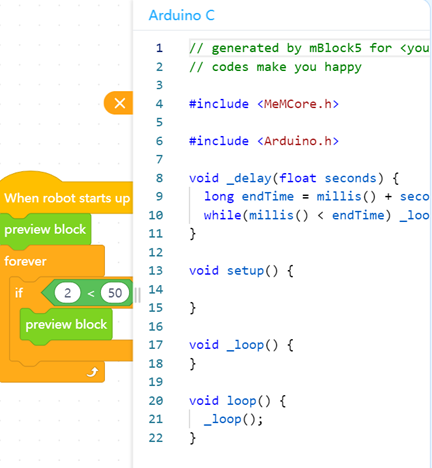Select the When robot starts up hat block
Viewport: 432px width, 468px height.
(x=67, y=198)
